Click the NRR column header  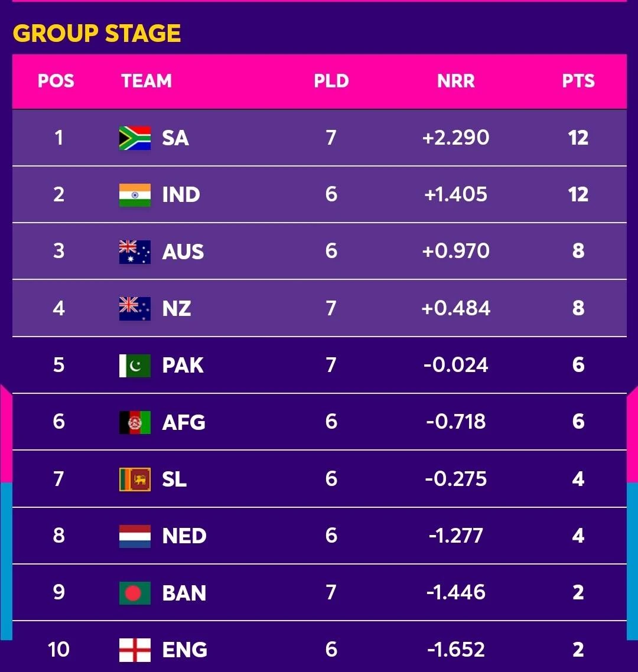click(x=456, y=81)
